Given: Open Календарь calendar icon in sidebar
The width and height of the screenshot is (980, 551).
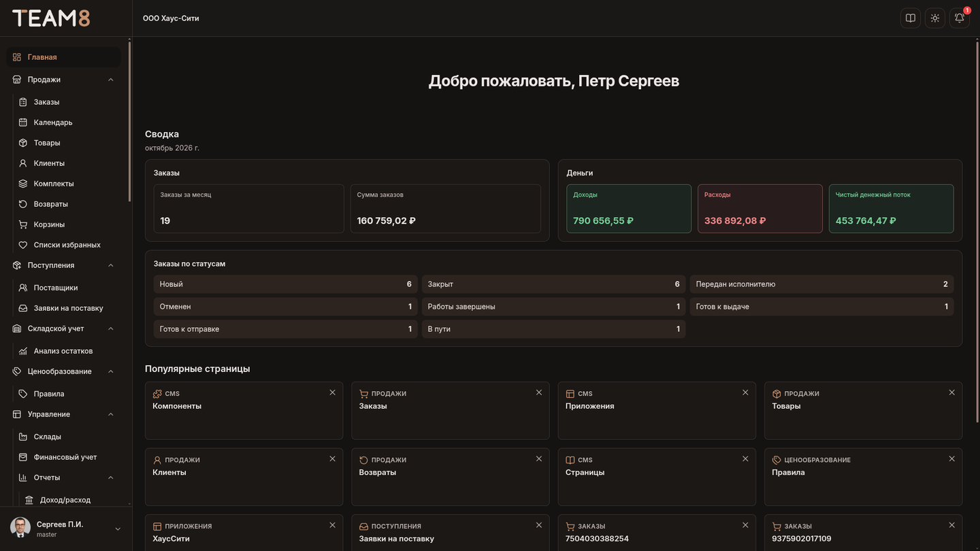Looking at the screenshot, I should coord(23,122).
